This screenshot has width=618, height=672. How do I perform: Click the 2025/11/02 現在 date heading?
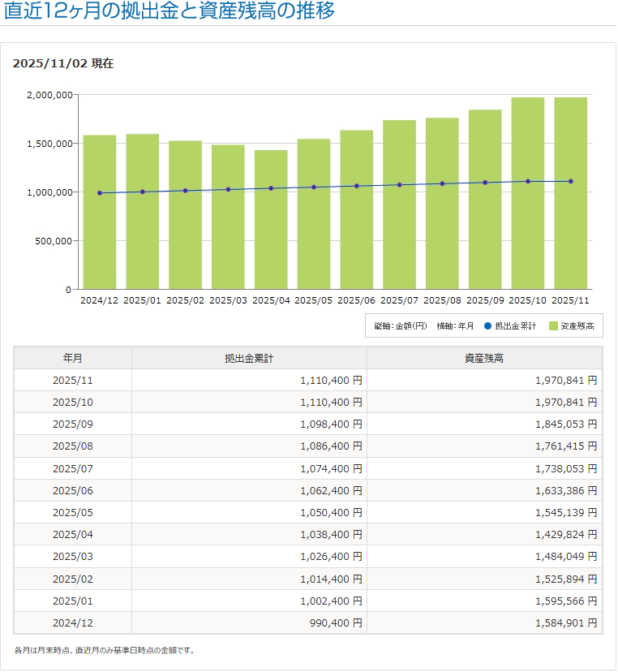pyautogui.click(x=63, y=62)
